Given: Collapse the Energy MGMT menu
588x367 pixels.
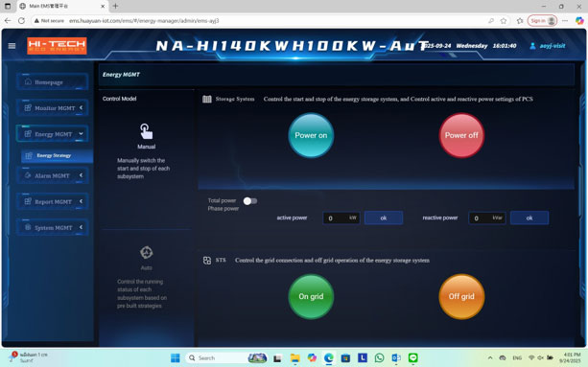Looking at the screenshot, I should point(53,134).
